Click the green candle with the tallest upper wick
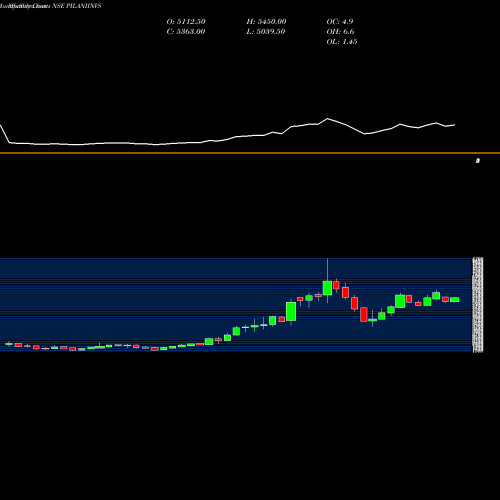The height and width of the screenshot is (500, 500). tap(327, 288)
